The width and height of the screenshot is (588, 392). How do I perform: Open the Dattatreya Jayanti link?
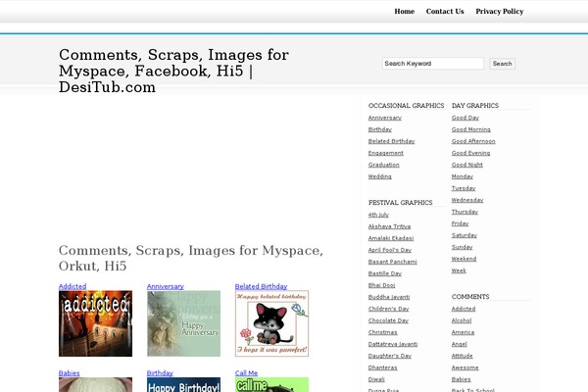point(393,344)
